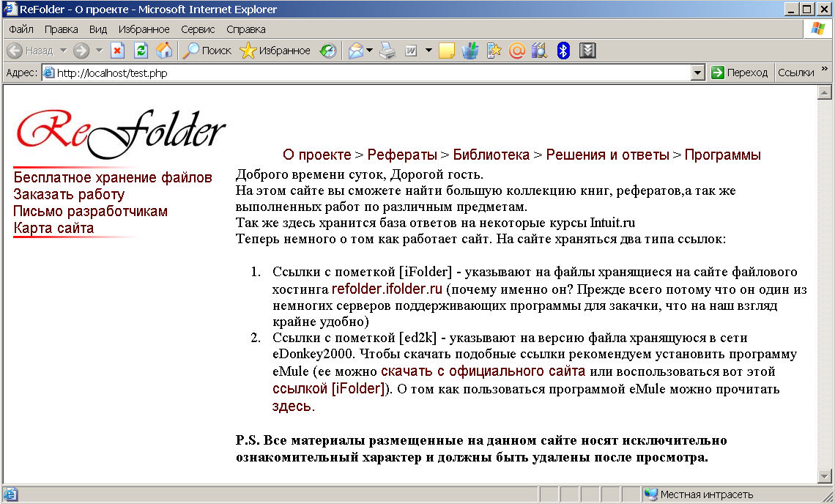Click the scrollbar down arrow
835x504 pixels.
[824, 475]
